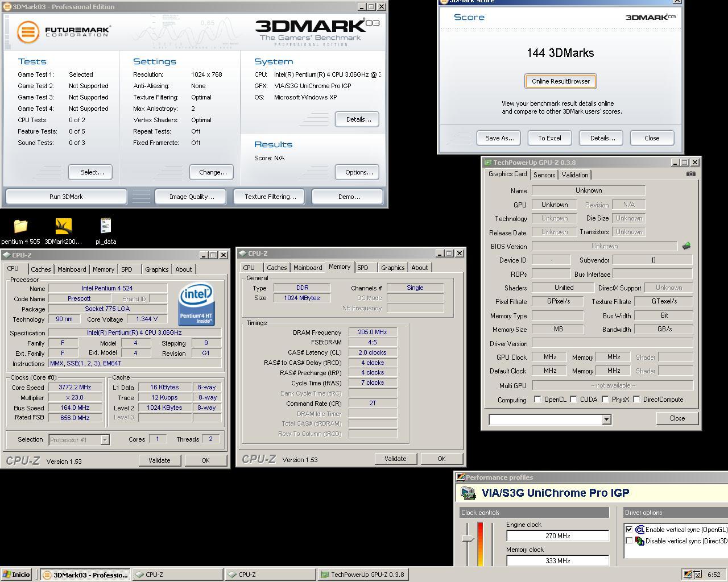Click To Excel button

click(x=549, y=138)
